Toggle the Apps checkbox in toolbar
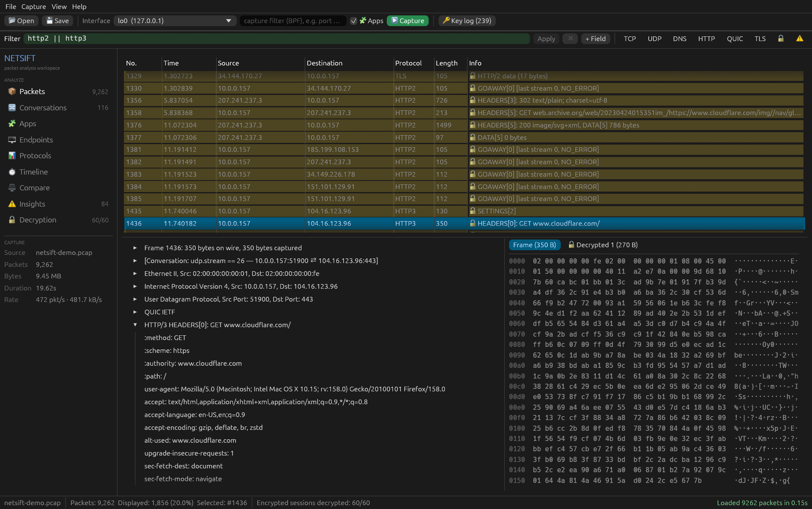This screenshot has height=509, width=812. [x=353, y=21]
